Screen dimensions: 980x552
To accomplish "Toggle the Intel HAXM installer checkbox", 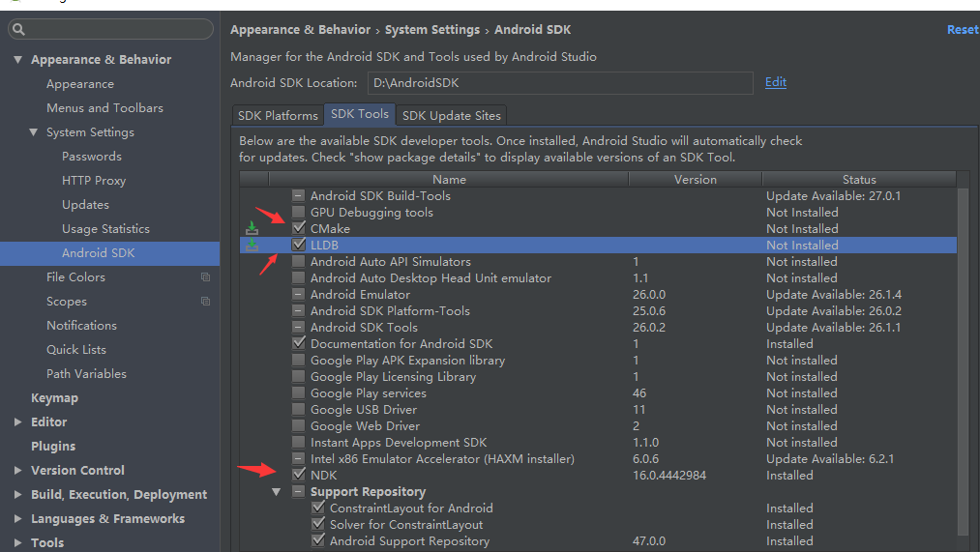I will coord(299,458).
